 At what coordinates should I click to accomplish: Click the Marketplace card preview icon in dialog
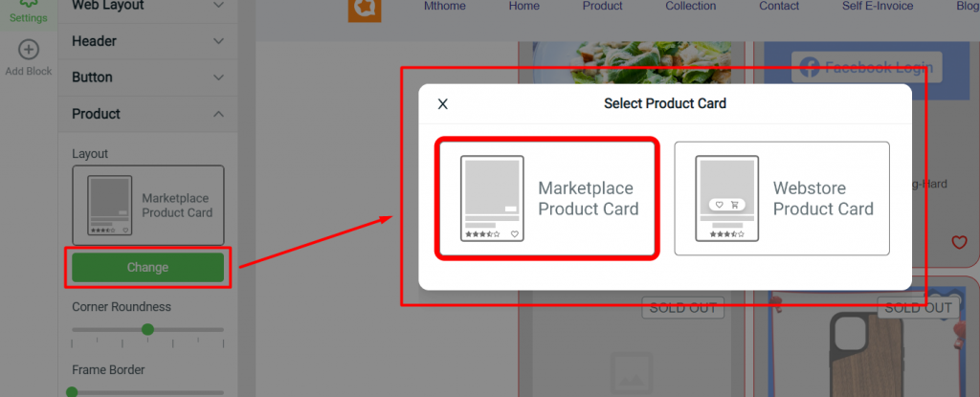coord(492,198)
